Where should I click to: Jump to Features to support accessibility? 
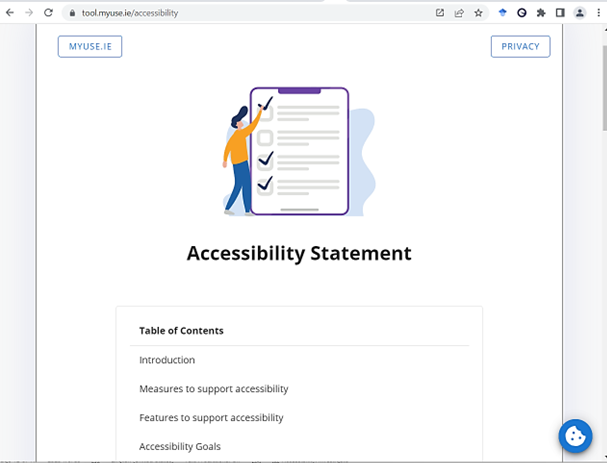pos(211,418)
